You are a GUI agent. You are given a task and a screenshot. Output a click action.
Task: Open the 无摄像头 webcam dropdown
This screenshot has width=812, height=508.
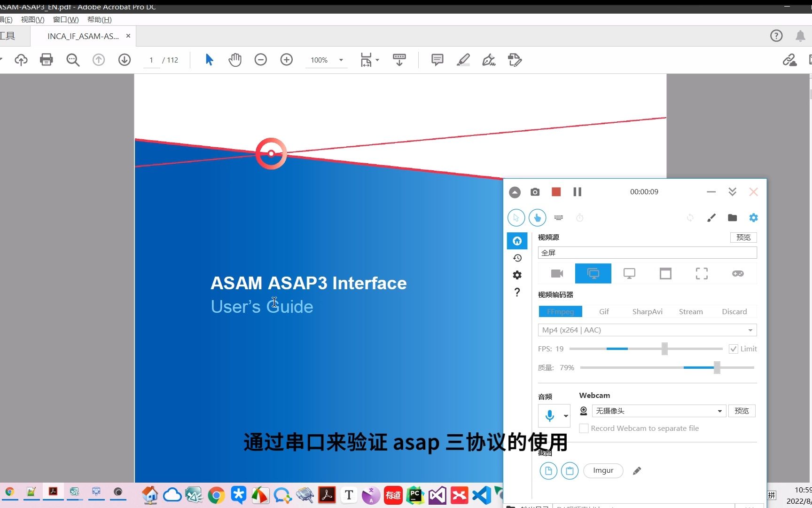[720, 411]
